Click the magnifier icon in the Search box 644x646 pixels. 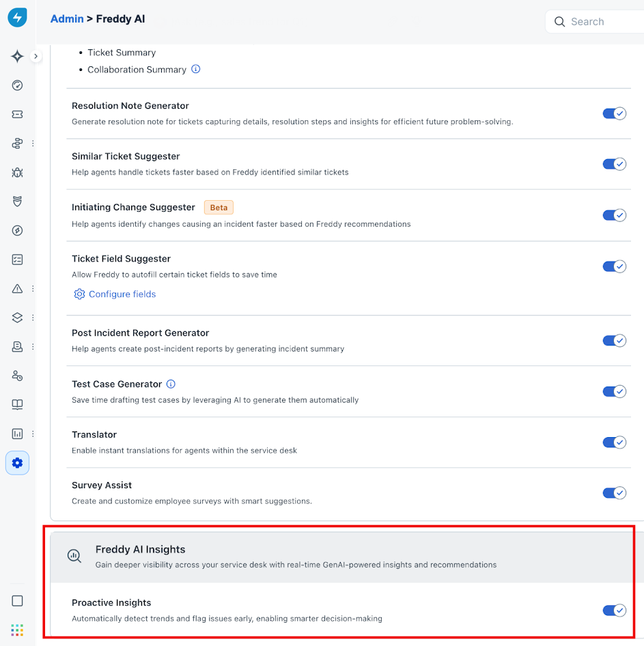(559, 22)
